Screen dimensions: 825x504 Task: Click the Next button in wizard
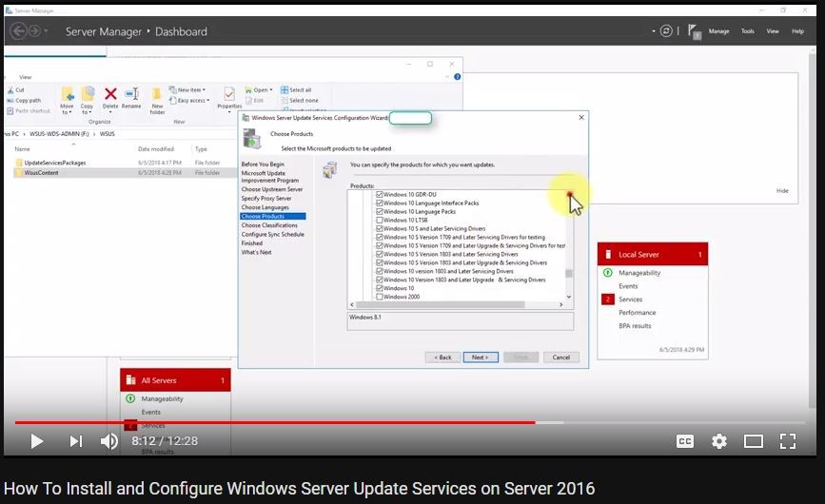coord(480,358)
